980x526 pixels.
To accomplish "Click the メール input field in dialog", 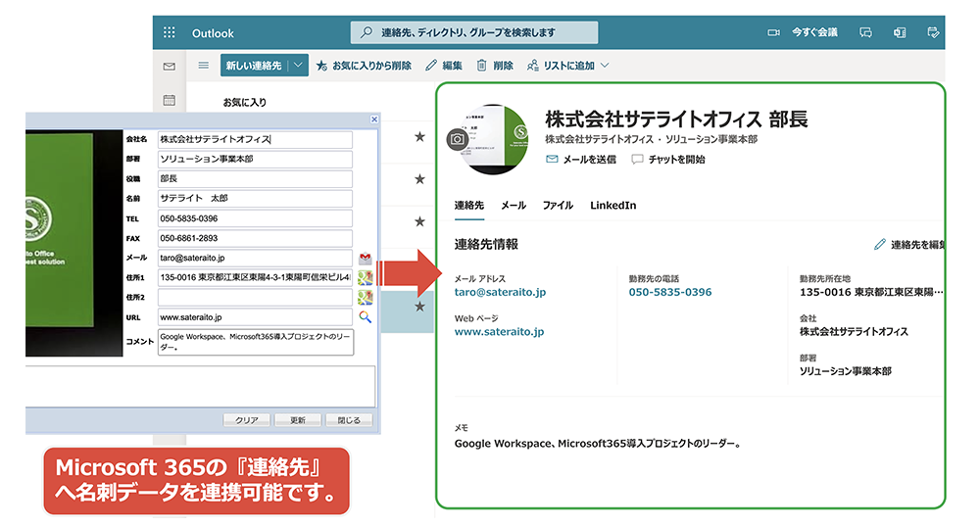I will coord(255,258).
